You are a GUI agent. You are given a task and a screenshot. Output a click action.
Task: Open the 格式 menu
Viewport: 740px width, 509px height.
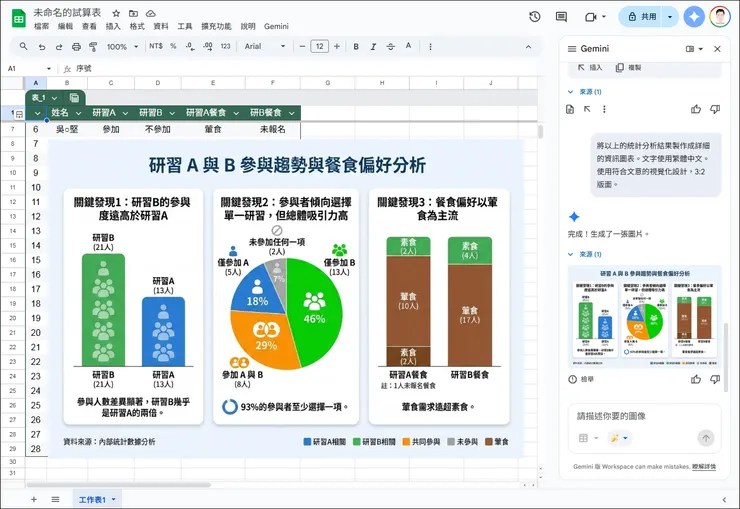point(137,26)
